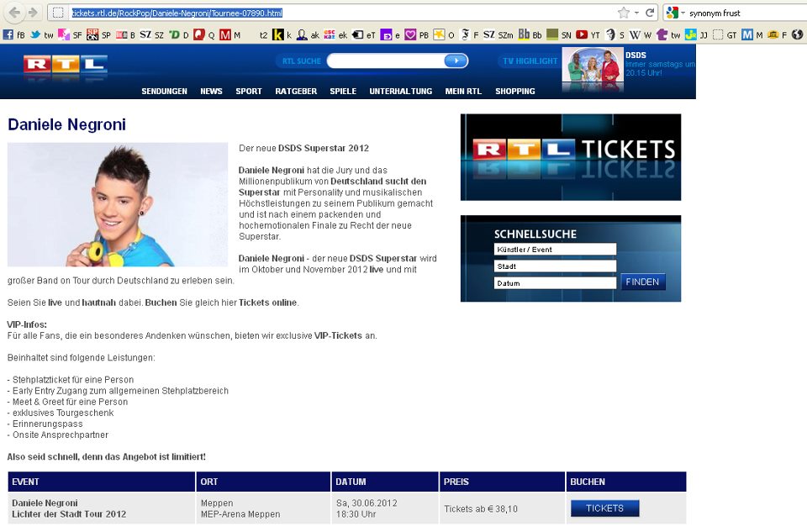This screenshot has width=807, height=532.
Task: Book tickets for the Meppen event
Action: (x=604, y=508)
